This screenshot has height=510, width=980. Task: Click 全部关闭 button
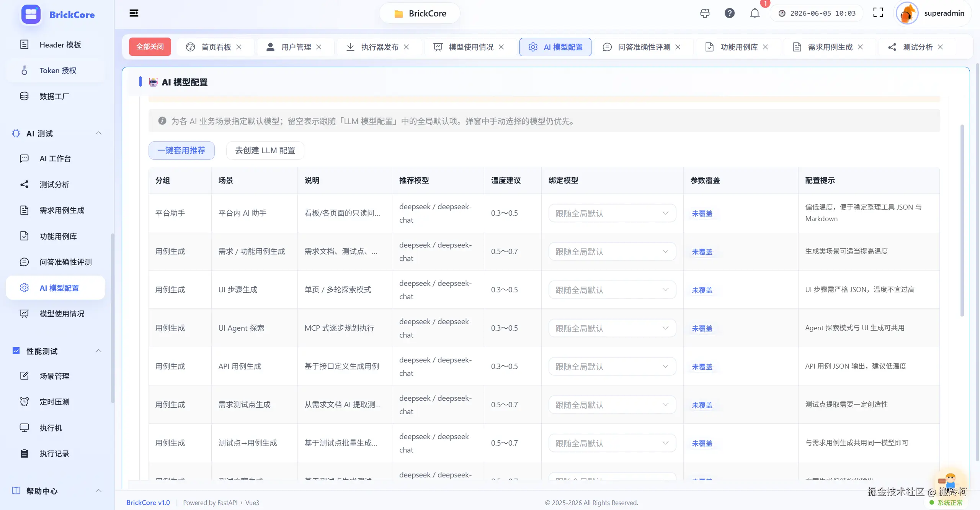[150, 47]
